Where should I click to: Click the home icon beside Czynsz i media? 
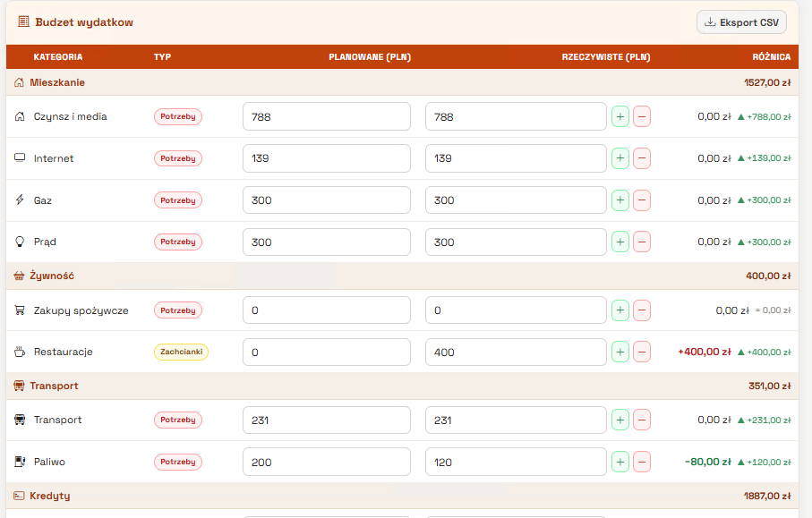click(20, 116)
